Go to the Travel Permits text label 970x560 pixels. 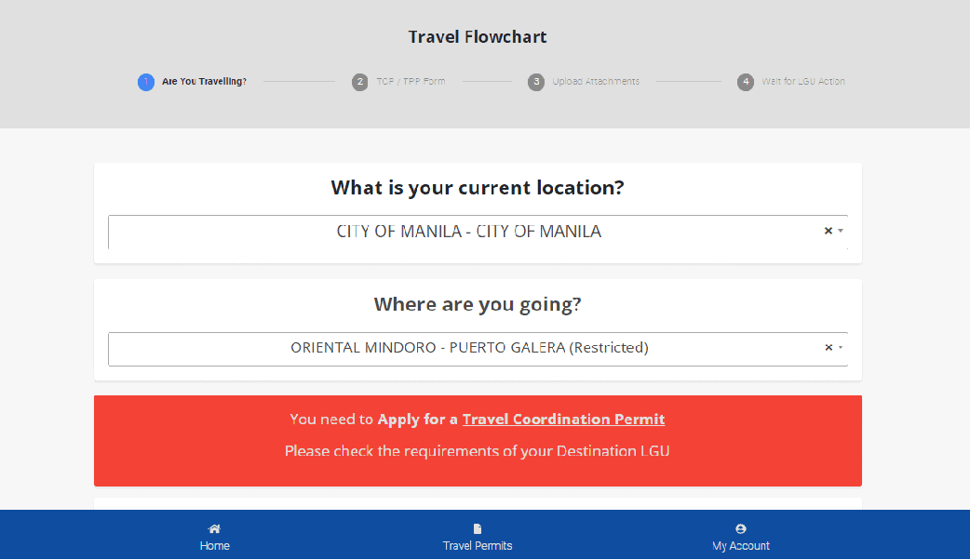click(478, 546)
